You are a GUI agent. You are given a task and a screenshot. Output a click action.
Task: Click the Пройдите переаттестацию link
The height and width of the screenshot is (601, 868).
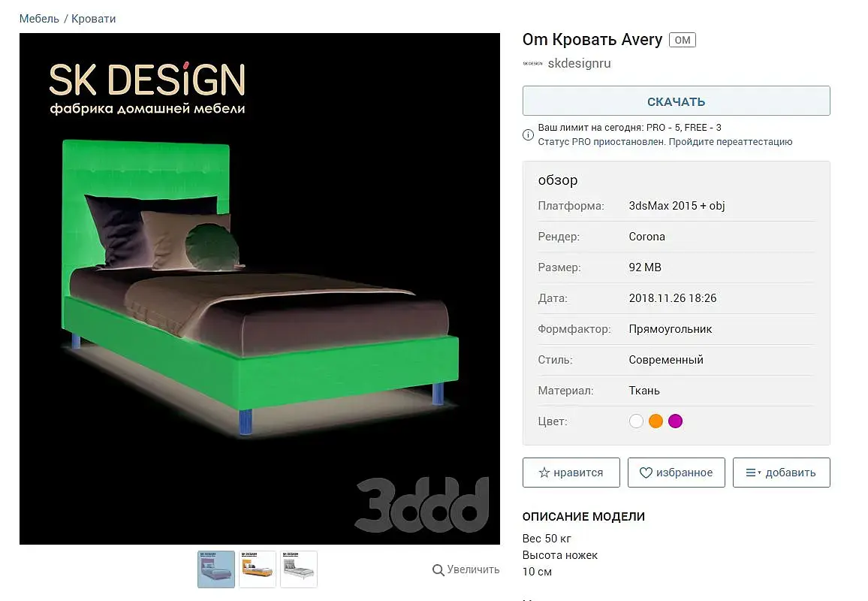(730, 142)
